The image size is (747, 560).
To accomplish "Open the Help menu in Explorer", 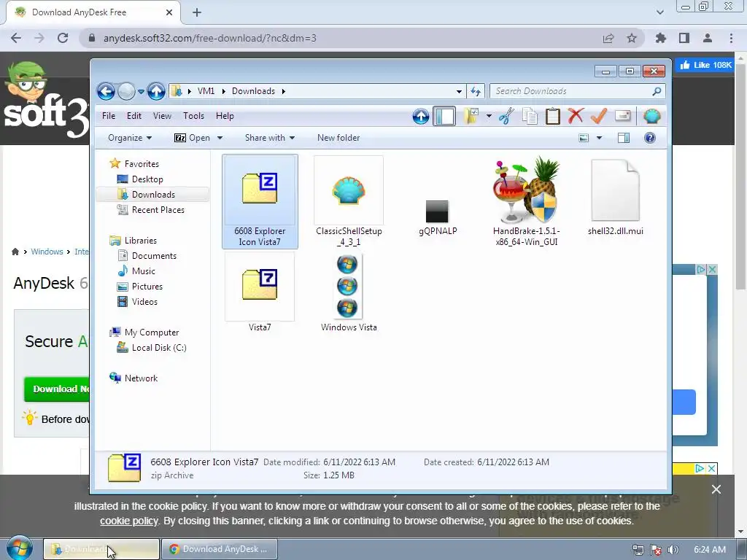I will click(225, 116).
